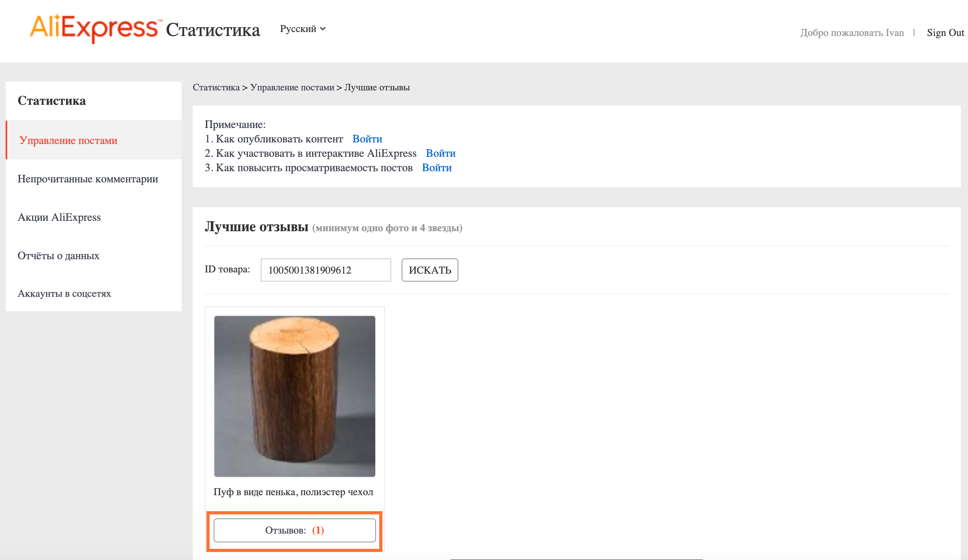Click the Добро пожаловать Ivan text
The width and height of the screenshot is (968, 560).
point(852,32)
